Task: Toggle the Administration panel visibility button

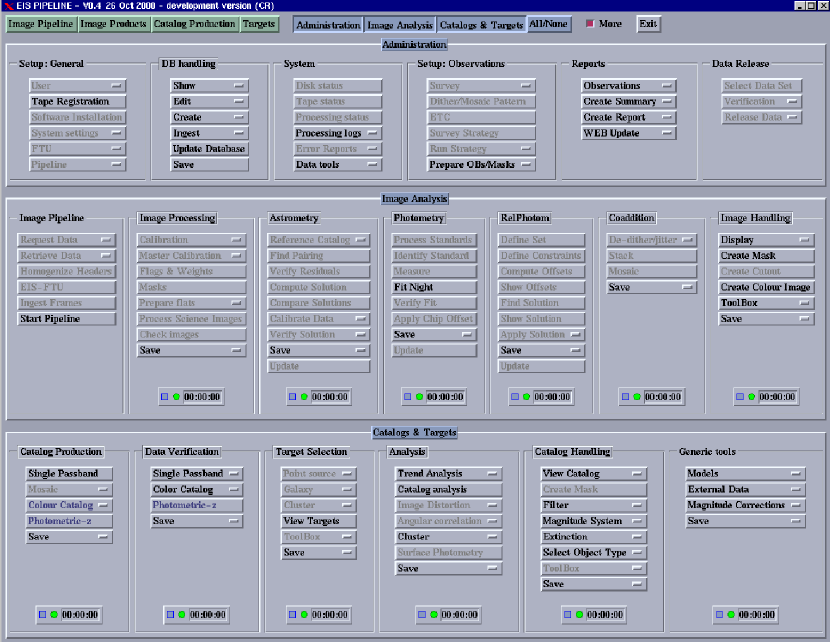Action: 328,24
